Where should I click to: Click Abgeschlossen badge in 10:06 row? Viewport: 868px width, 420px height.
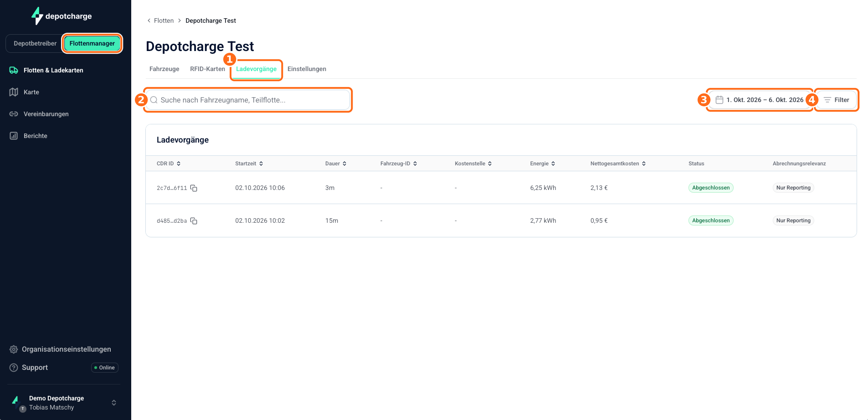pyautogui.click(x=711, y=188)
